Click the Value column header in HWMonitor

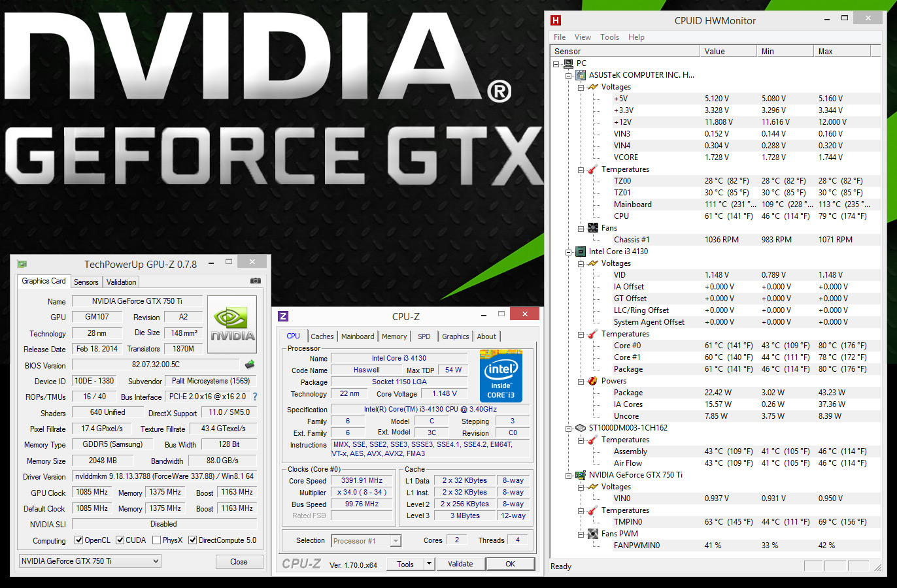click(728, 51)
